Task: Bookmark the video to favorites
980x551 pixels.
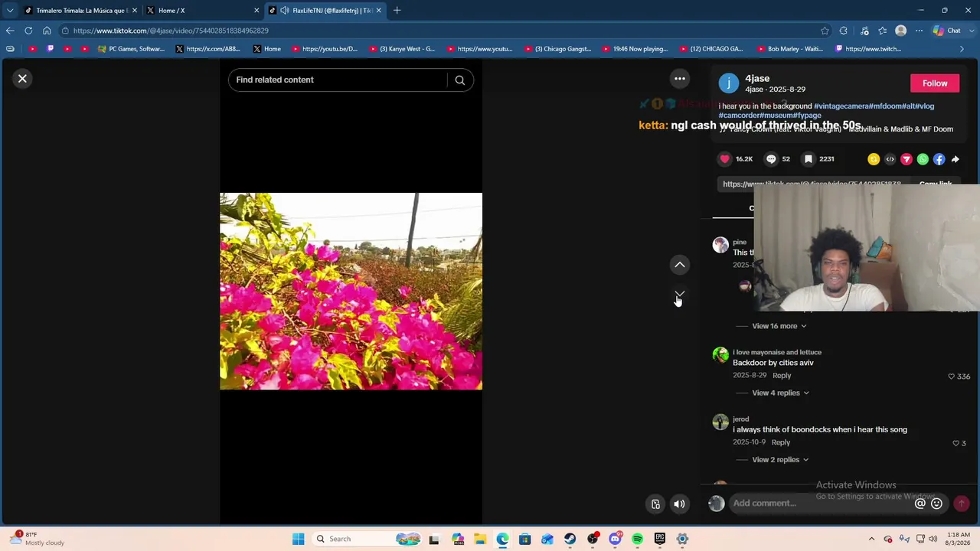Action: click(x=808, y=159)
